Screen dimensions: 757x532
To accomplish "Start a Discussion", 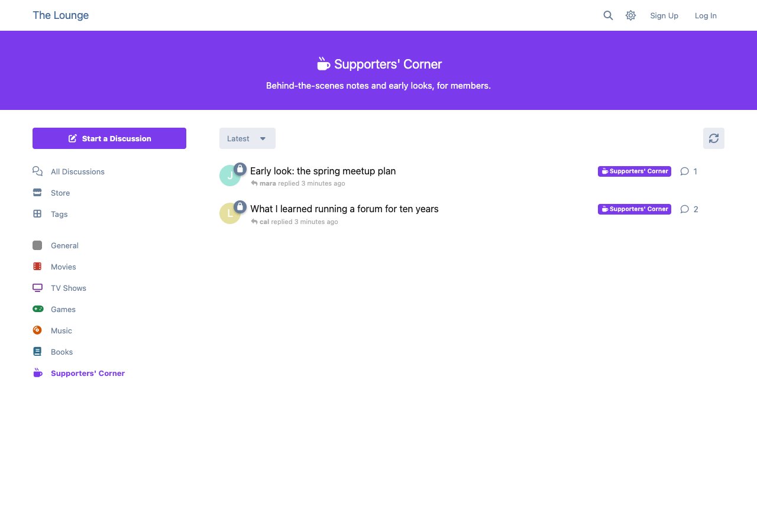I will pyautogui.click(x=109, y=138).
